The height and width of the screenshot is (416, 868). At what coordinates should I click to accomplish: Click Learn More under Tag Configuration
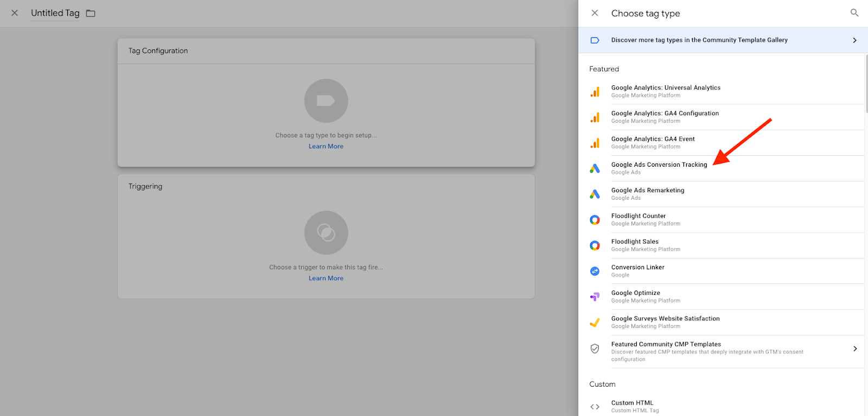pyautogui.click(x=326, y=146)
